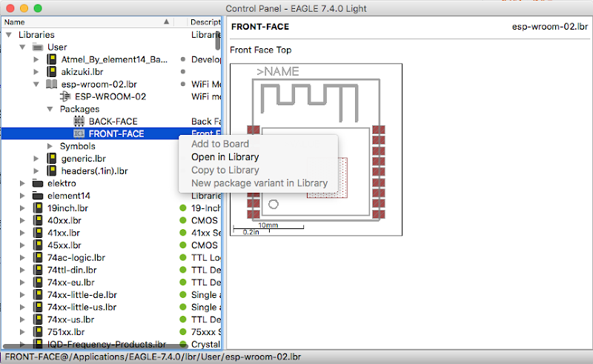Click the 74ttl-din.lbr library icon

point(38,270)
